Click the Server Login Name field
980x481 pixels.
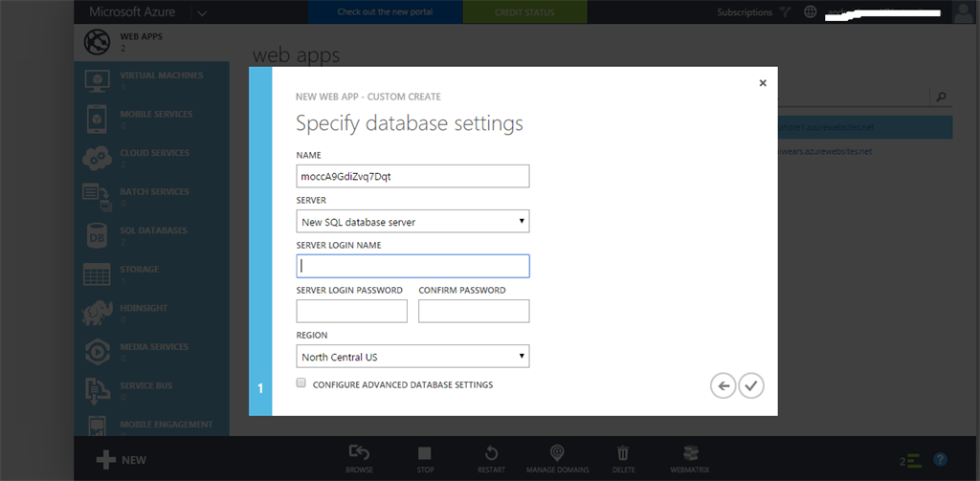point(412,266)
